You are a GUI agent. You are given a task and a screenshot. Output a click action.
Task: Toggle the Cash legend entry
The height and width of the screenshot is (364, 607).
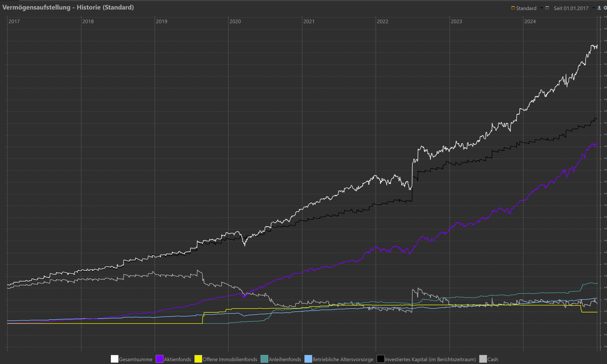(x=493, y=359)
